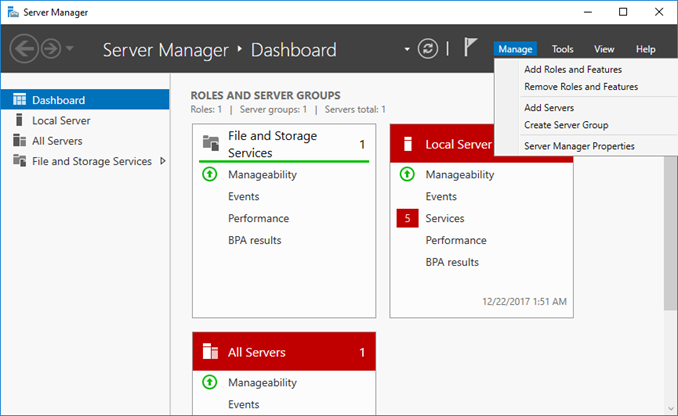Click the Server Manager title bar app icon
The height and width of the screenshot is (416, 678).
13,12
